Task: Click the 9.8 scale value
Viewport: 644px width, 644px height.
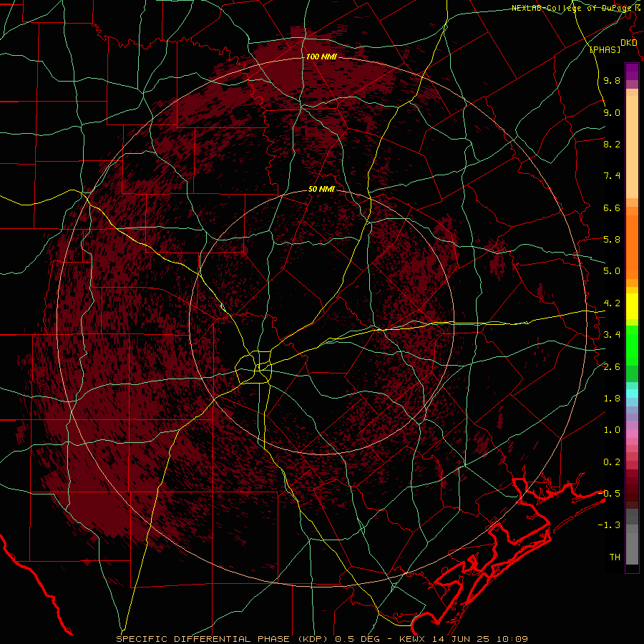Action: [x=612, y=81]
